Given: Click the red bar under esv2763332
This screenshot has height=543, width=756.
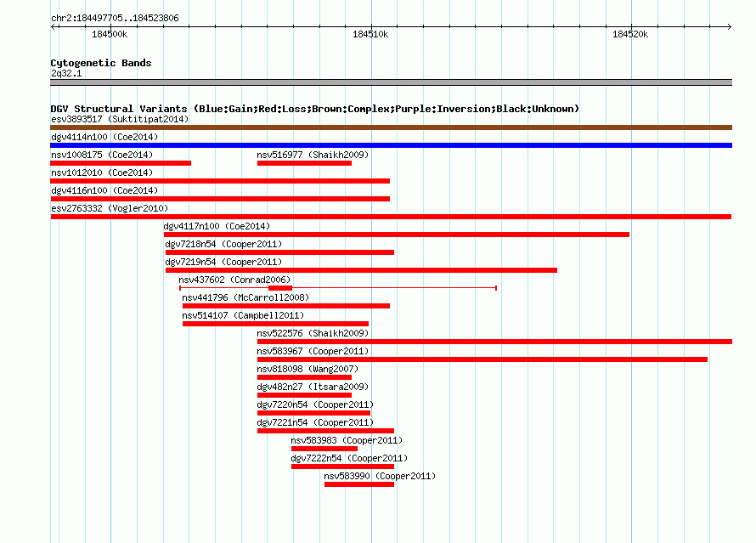Looking at the screenshot, I should point(391,217).
